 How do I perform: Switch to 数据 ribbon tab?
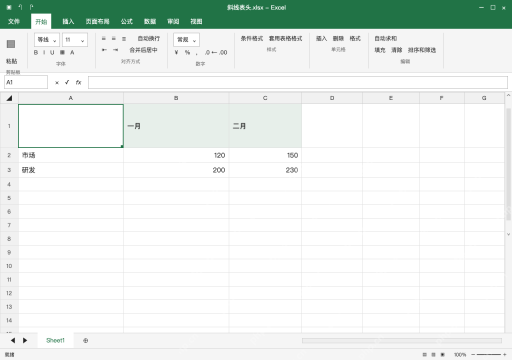pyautogui.click(x=150, y=22)
